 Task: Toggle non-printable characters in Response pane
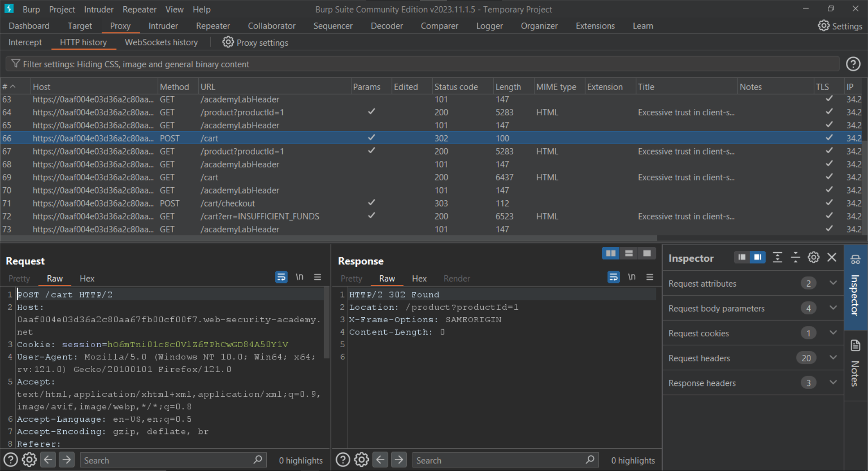632,277
